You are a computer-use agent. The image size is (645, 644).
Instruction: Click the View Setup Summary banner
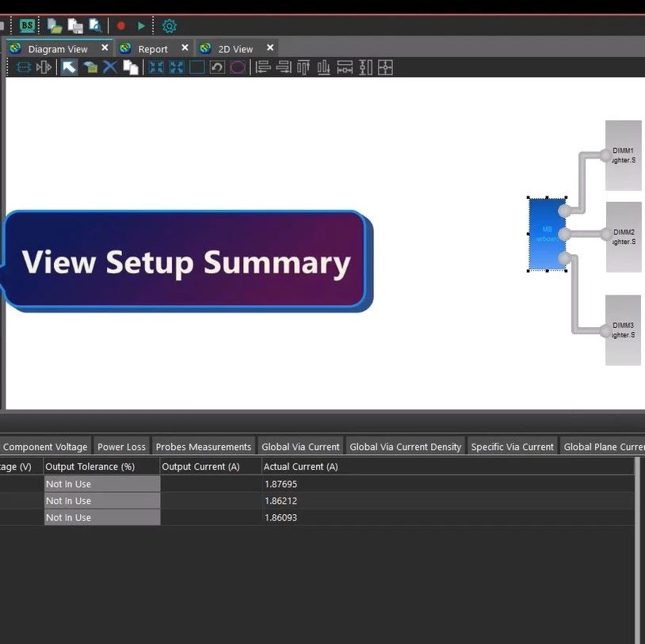coord(185,262)
